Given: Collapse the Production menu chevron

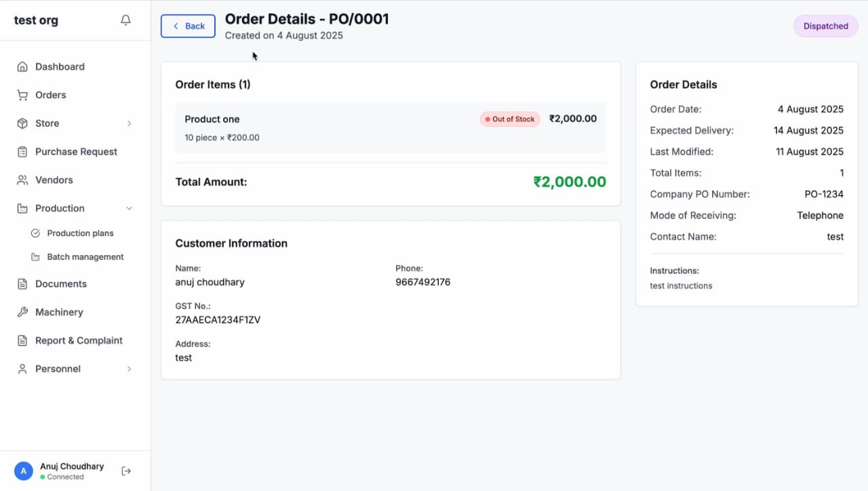Looking at the screenshot, I should [129, 208].
